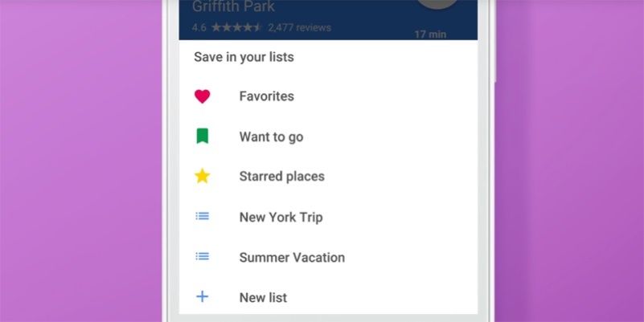Tap the list icon beside New York Trip
Viewport: 644px width, 322px height.
[203, 217]
